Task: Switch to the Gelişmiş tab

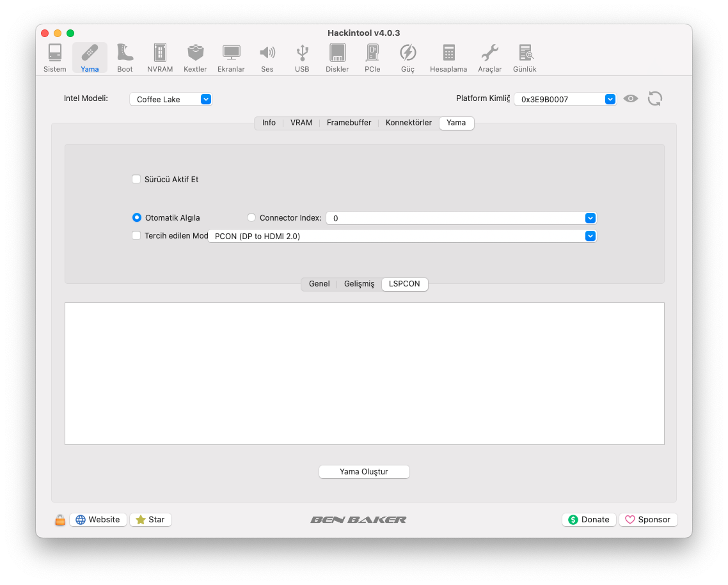Action: 359,284
